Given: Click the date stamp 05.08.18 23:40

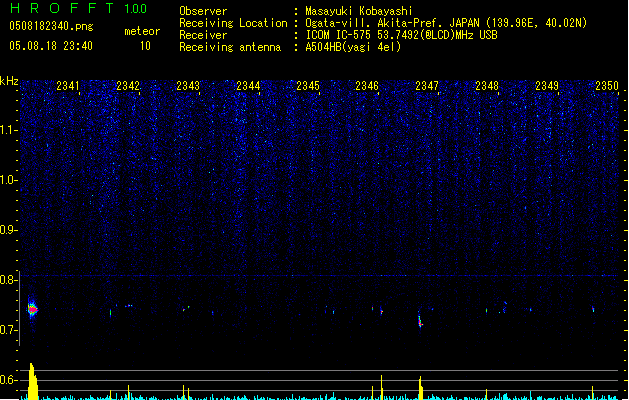Looking at the screenshot, I should pyautogui.click(x=51, y=46).
